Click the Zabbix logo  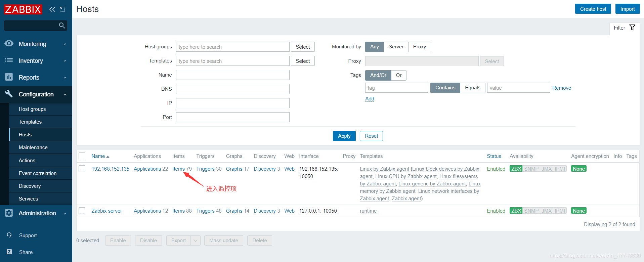pos(23,9)
